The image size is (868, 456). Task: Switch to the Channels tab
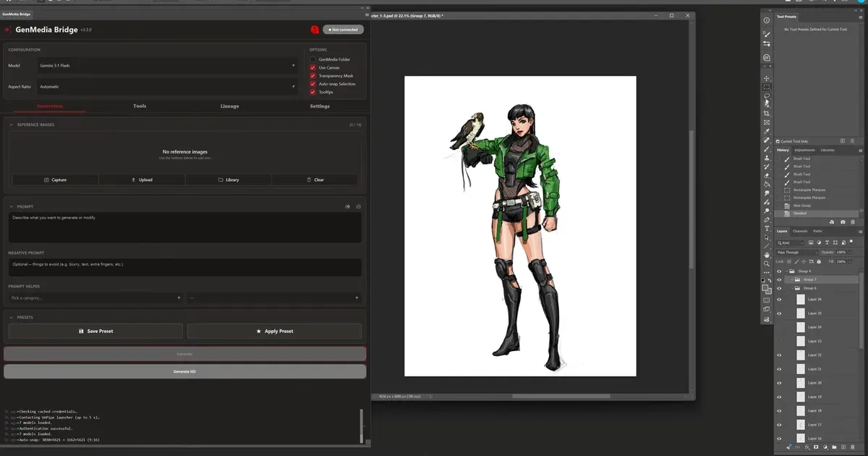click(801, 231)
